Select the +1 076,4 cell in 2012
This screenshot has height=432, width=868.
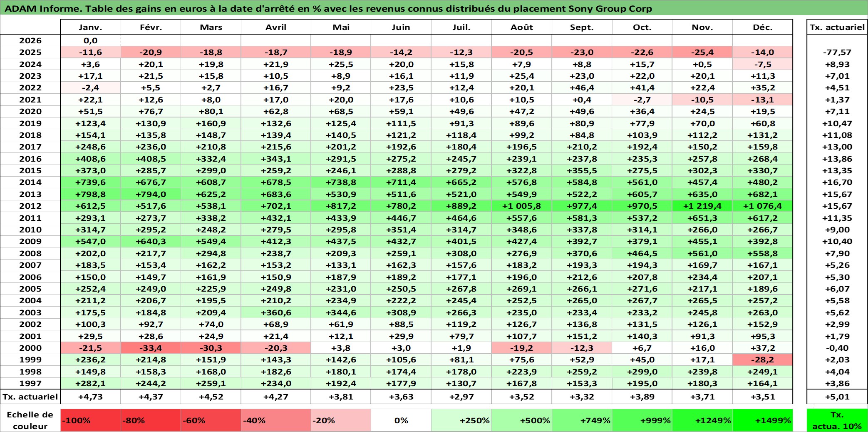tap(763, 206)
